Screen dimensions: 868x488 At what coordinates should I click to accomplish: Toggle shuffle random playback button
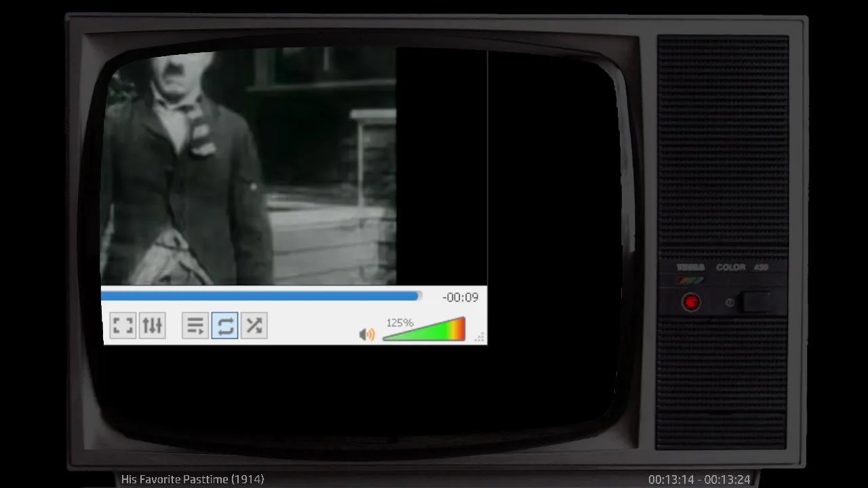pyautogui.click(x=254, y=325)
